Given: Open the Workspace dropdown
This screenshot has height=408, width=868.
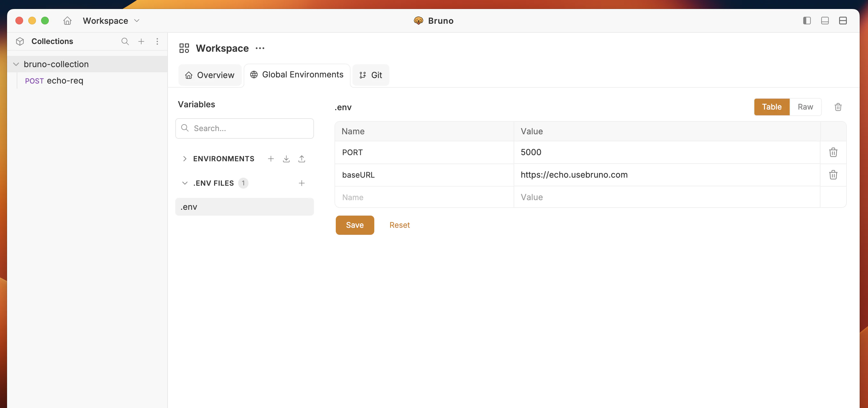Looking at the screenshot, I should [136, 21].
